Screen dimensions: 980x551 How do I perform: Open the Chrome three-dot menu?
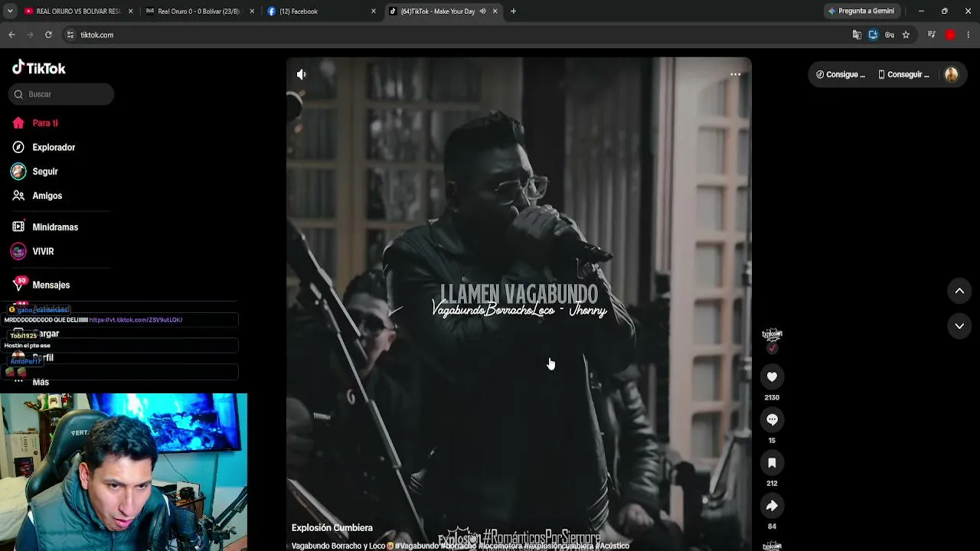pos(969,34)
